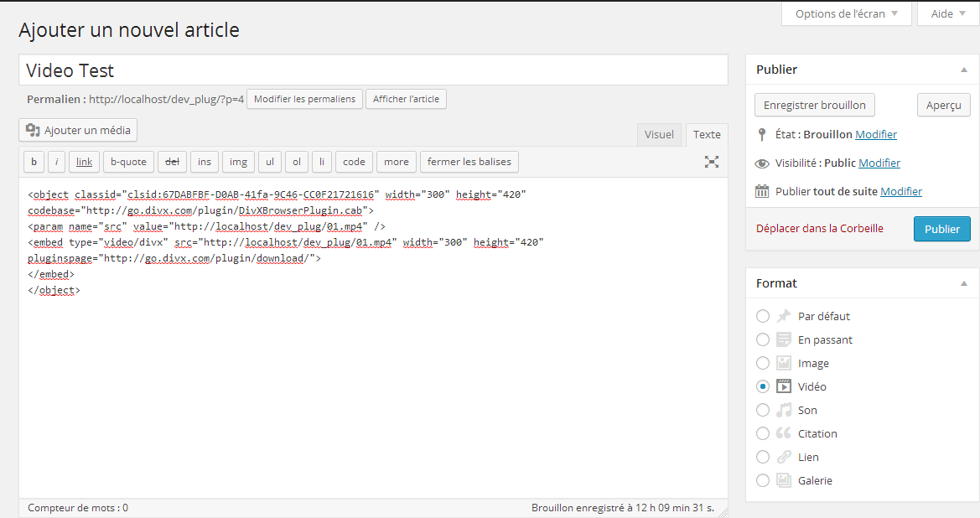Select the Image format radio
The image size is (980, 518).
click(763, 363)
